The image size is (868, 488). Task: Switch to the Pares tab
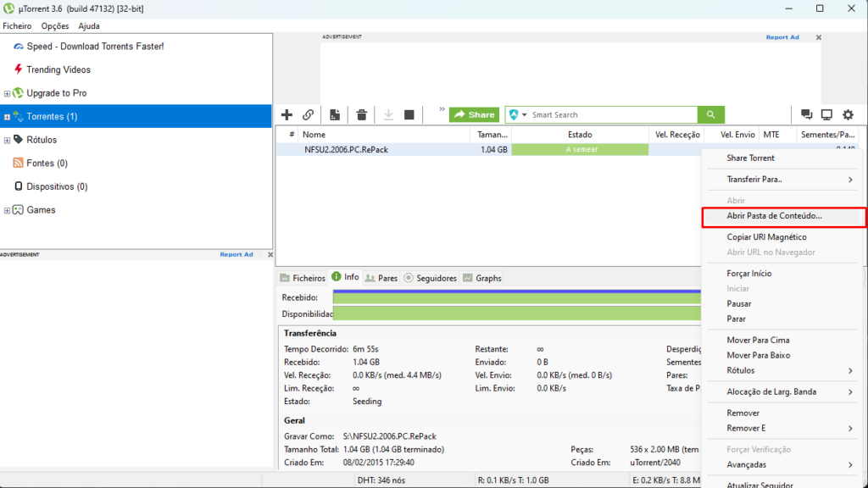[x=381, y=278]
